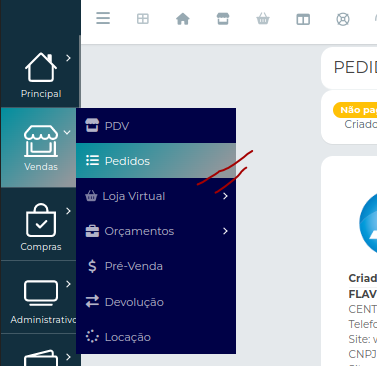Click the blue company logo thumbnail
This screenshot has width=377, height=366.
[x=368, y=223]
